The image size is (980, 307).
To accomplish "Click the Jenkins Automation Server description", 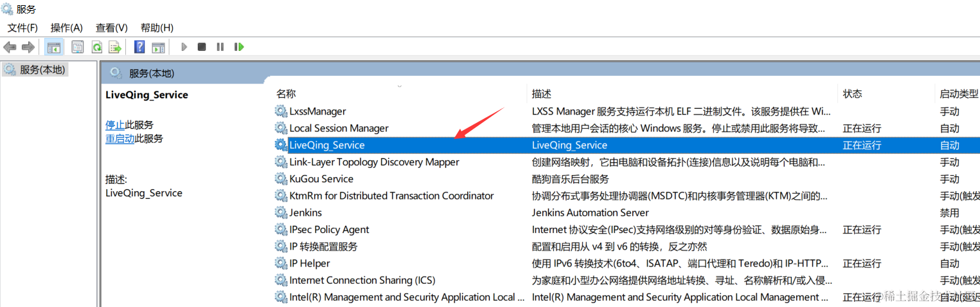I will [x=591, y=212].
